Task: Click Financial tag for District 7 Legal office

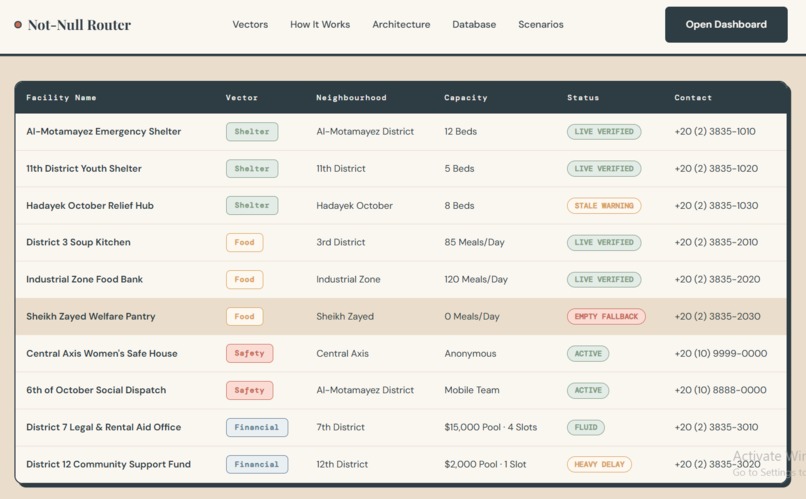Action: click(x=257, y=428)
